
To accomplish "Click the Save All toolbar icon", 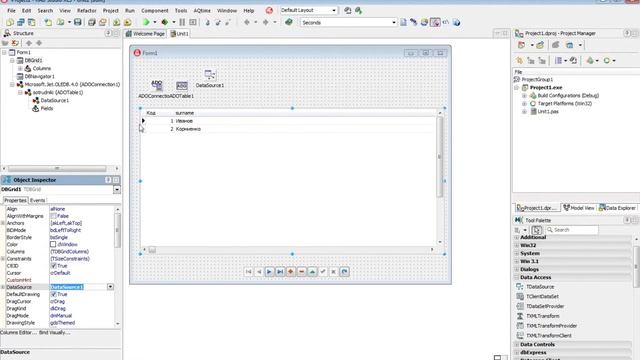I will click(x=91, y=22).
